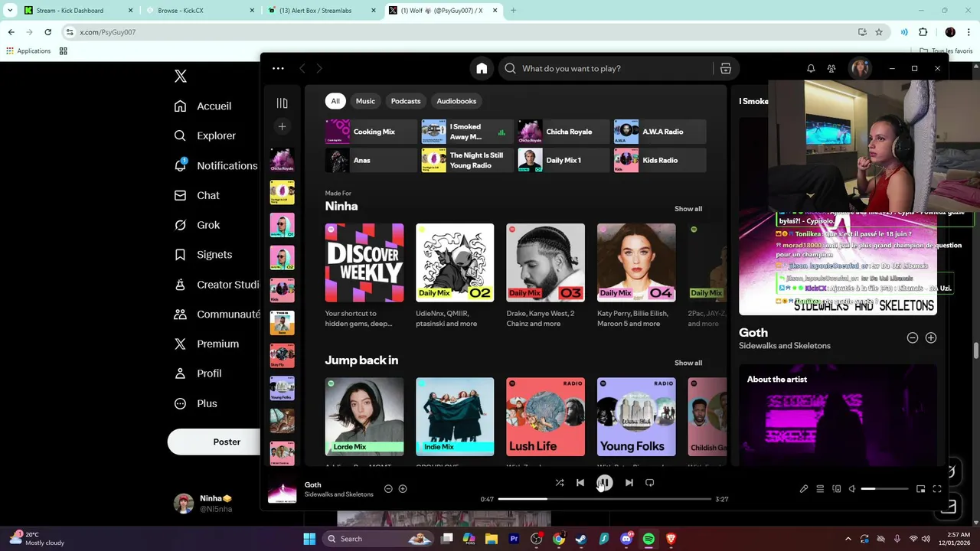980x551 pixels.
Task: Go back with Spotify's left arrow
Action: (302, 69)
